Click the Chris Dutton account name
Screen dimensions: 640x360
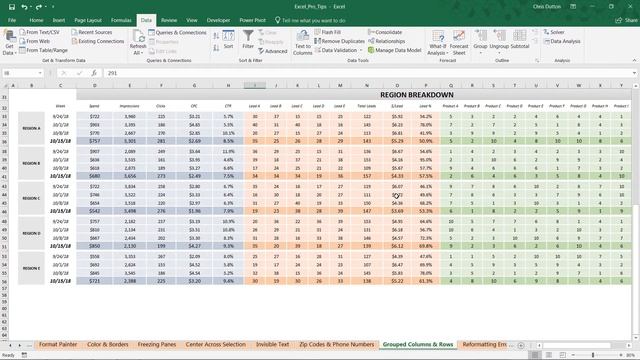(547, 7)
